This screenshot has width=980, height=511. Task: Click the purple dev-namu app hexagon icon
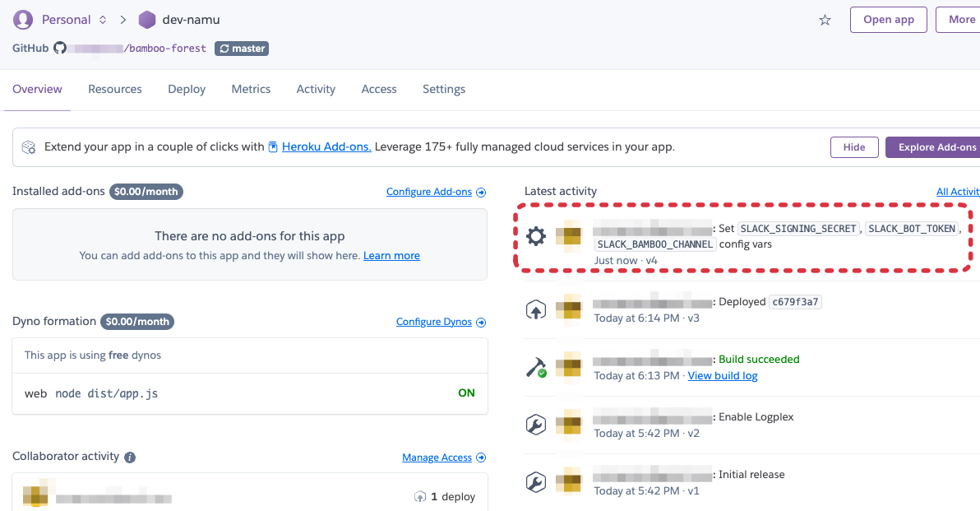point(147,20)
